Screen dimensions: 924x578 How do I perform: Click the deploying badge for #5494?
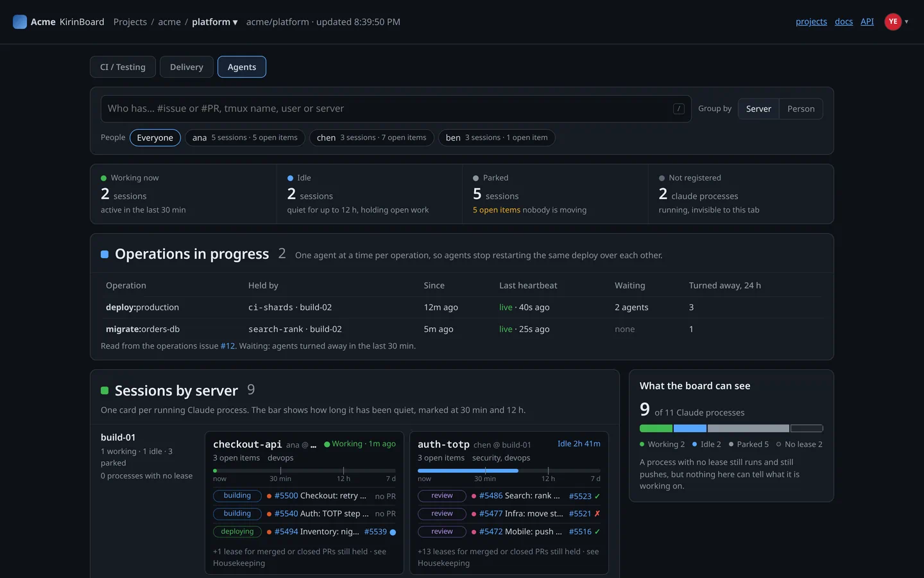click(237, 532)
